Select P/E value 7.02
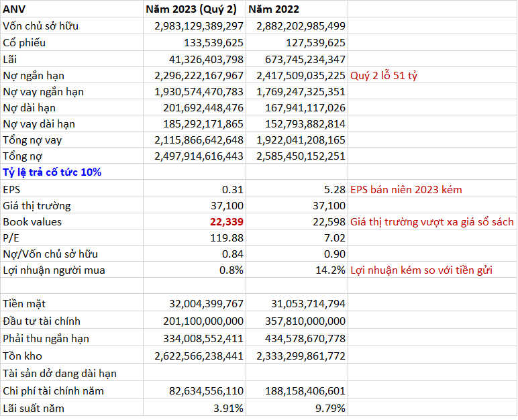518x420 pixels. click(335, 238)
